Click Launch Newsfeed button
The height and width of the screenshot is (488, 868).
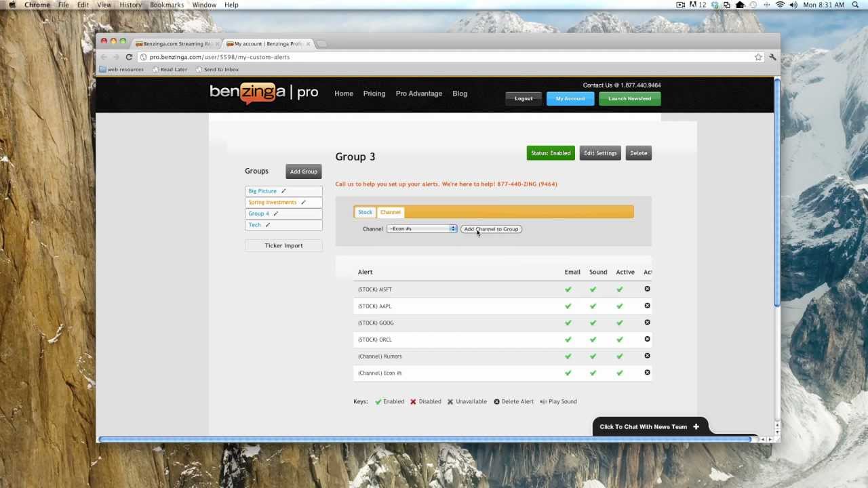coord(629,98)
